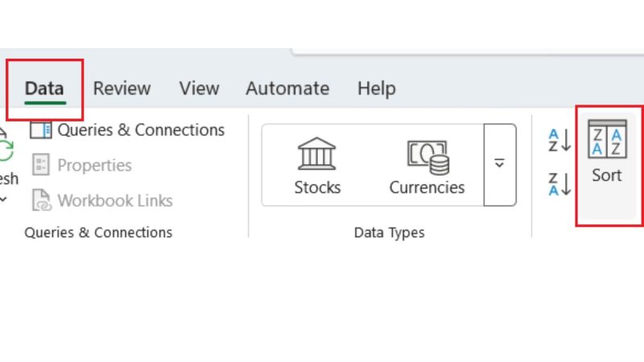Screen dimensions: 644x362
Task: Expand the Data Types gallery
Action: (500, 165)
